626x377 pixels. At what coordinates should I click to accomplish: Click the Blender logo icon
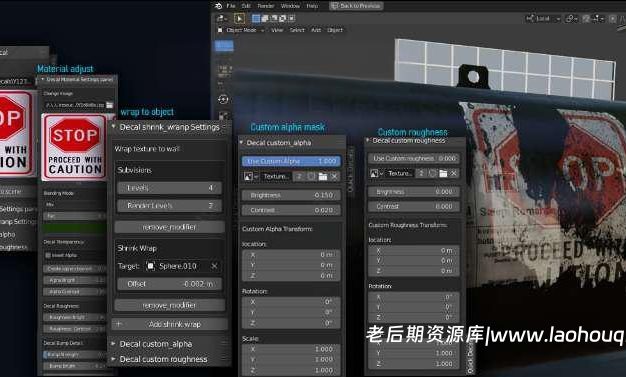218,6
